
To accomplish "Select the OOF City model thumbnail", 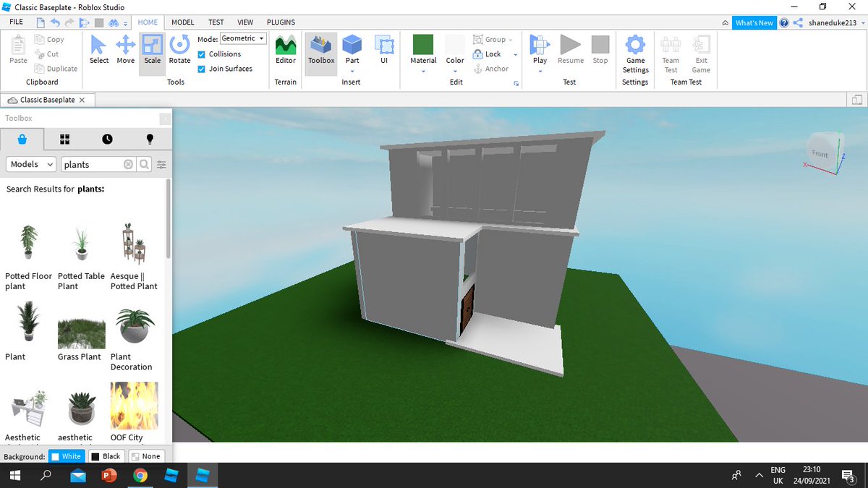I will (x=134, y=406).
